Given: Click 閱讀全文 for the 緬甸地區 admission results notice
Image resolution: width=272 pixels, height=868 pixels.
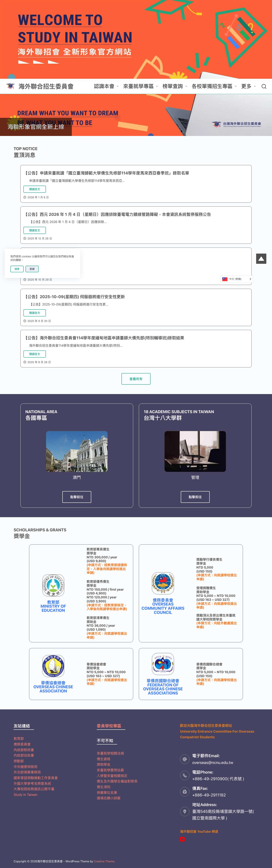Looking at the screenshot, I should [34, 354].
